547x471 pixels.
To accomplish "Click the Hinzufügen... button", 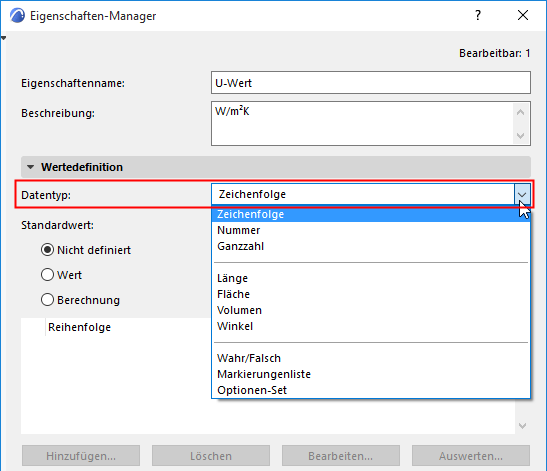I will pos(81,456).
